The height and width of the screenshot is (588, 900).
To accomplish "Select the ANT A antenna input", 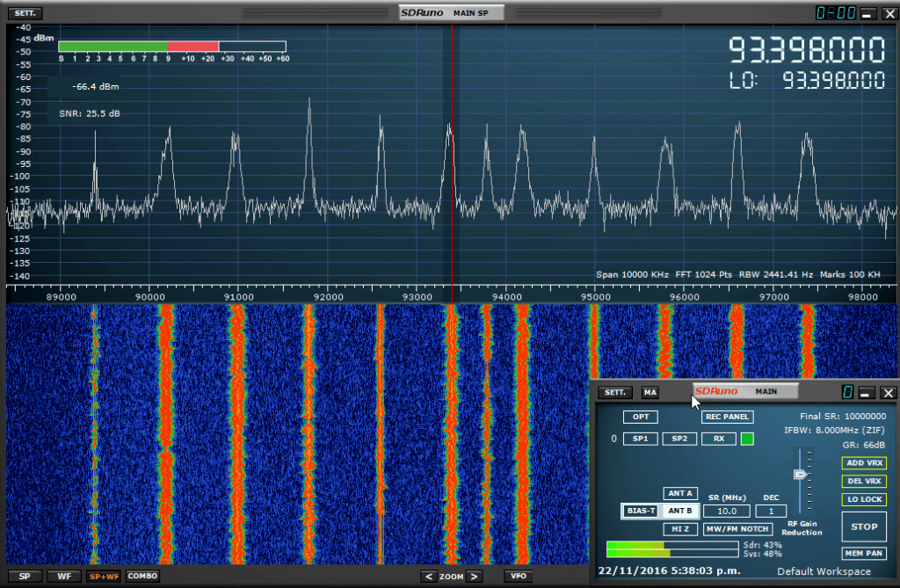I will (x=679, y=493).
